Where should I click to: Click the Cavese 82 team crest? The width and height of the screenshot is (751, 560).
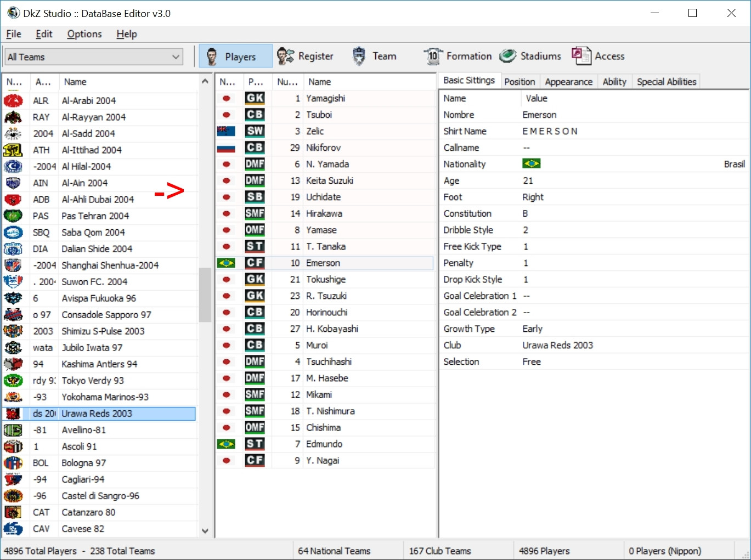13,529
